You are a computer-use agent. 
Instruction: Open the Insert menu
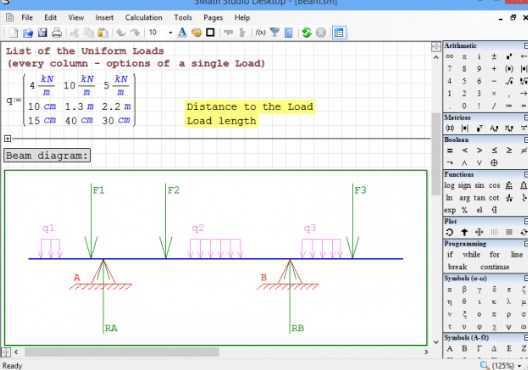(x=104, y=18)
